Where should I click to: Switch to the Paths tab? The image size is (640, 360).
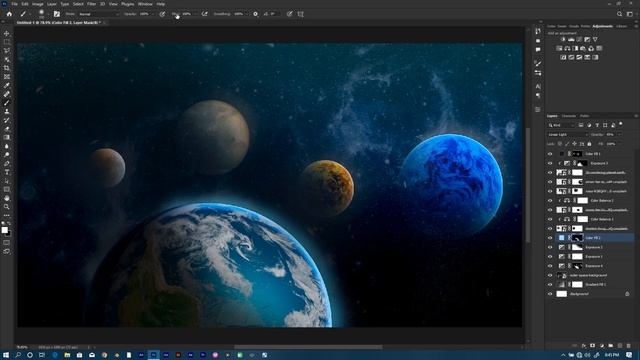point(584,116)
